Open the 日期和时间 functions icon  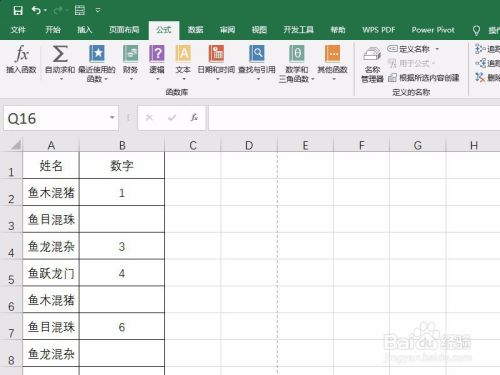pos(216,54)
